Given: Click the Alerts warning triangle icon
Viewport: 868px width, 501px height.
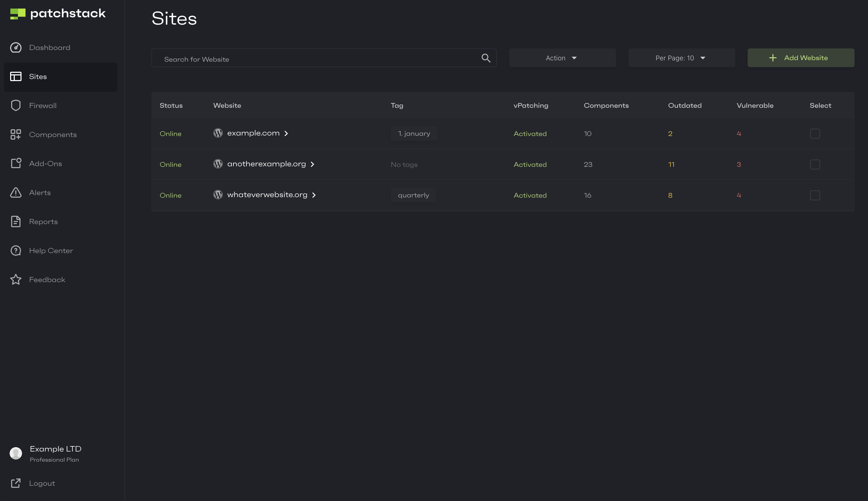Looking at the screenshot, I should coord(16,192).
